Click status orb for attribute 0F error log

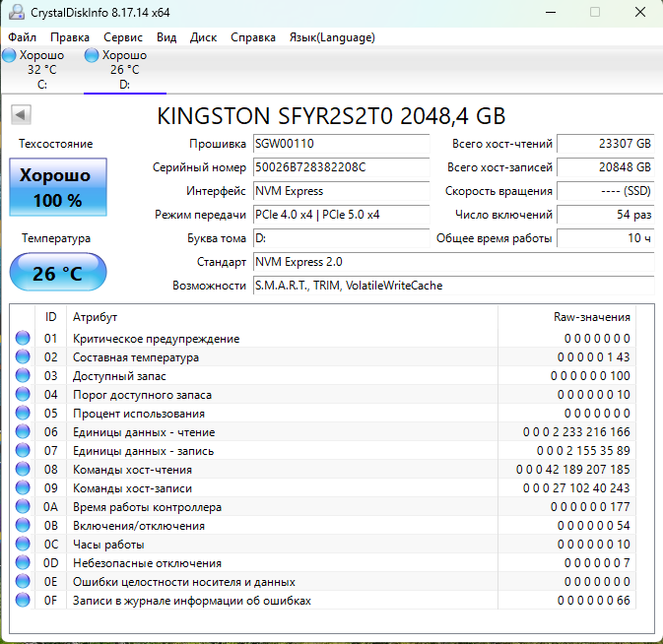(x=23, y=601)
